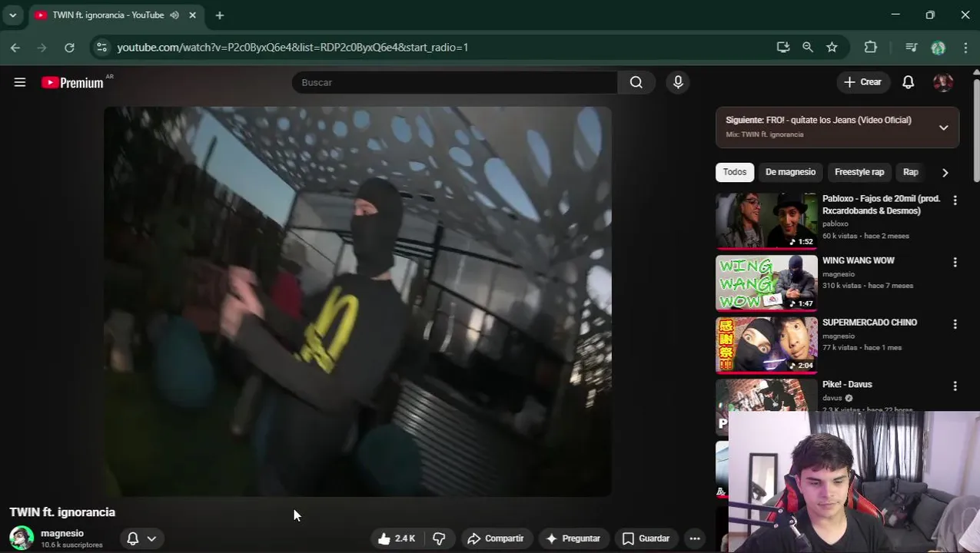This screenshot has height=553, width=980.
Task: Open options for WING WANG WOW video
Action: (x=955, y=262)
